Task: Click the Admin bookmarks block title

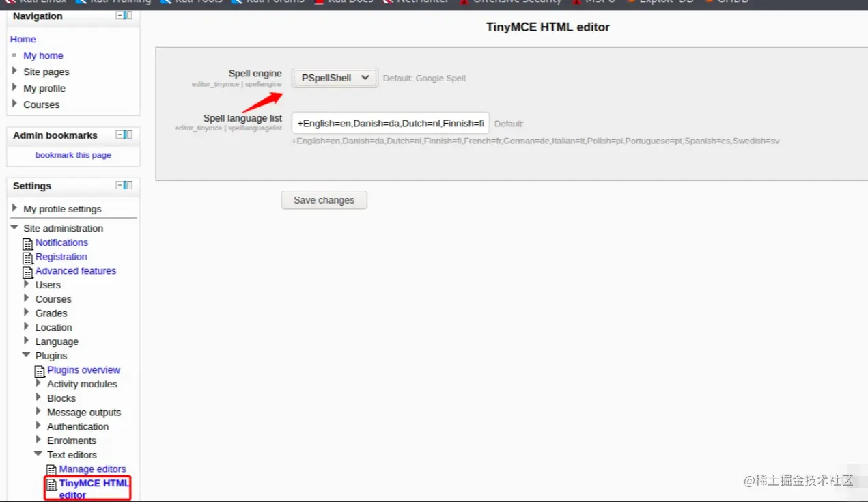Action: click(55, 135)
